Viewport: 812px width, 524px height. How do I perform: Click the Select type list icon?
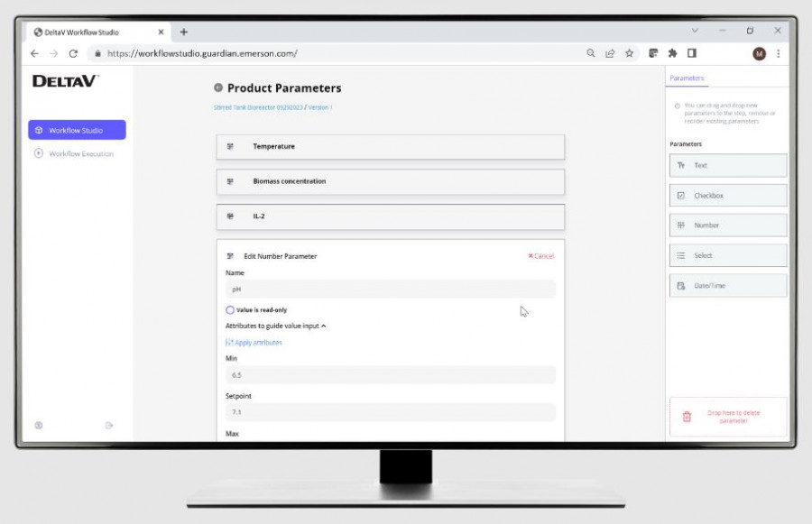(681, 255)
